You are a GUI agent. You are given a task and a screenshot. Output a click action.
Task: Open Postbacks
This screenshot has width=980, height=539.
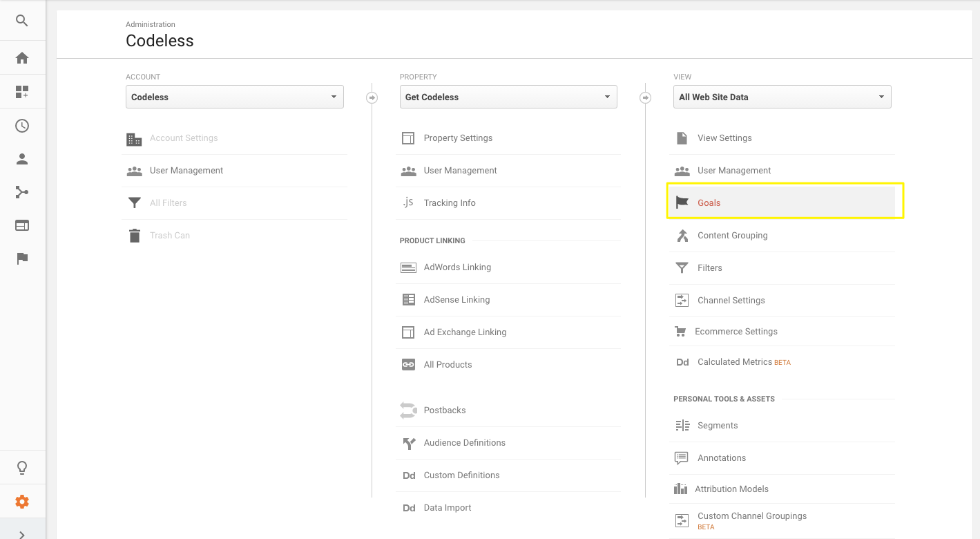click(x=445, y=410)
